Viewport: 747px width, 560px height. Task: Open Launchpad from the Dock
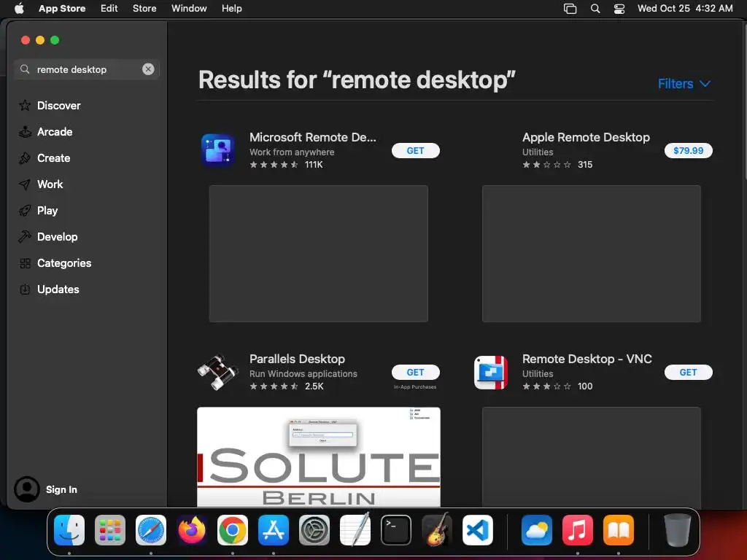110,530
